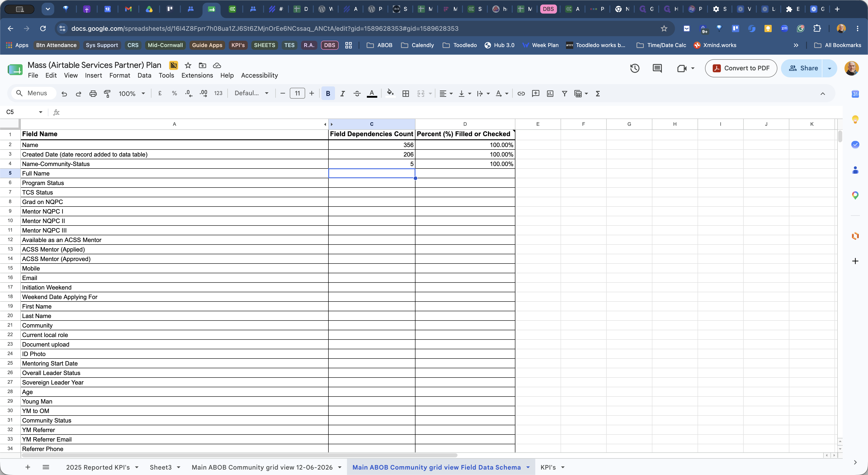Click the font size field
The image size is (868, 475).
click(297, 93)
